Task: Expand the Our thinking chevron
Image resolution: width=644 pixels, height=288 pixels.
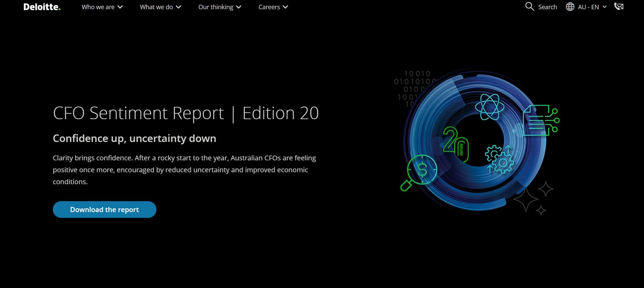Action: click(x=239, y=7)
